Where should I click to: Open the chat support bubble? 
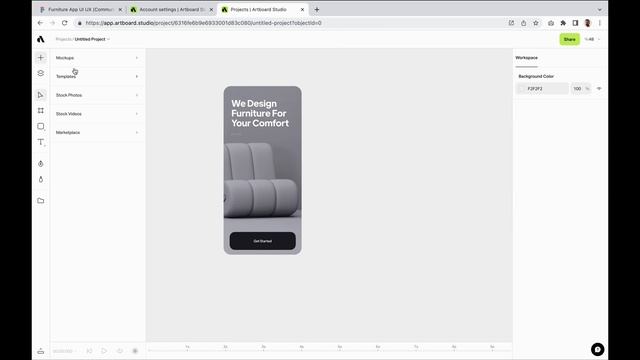[598, 349]
